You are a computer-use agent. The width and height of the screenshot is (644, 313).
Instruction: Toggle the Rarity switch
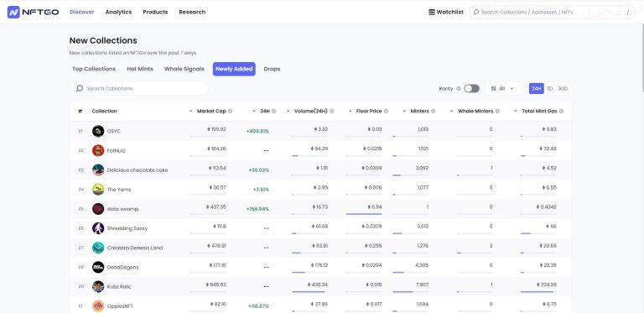point(471,89)
